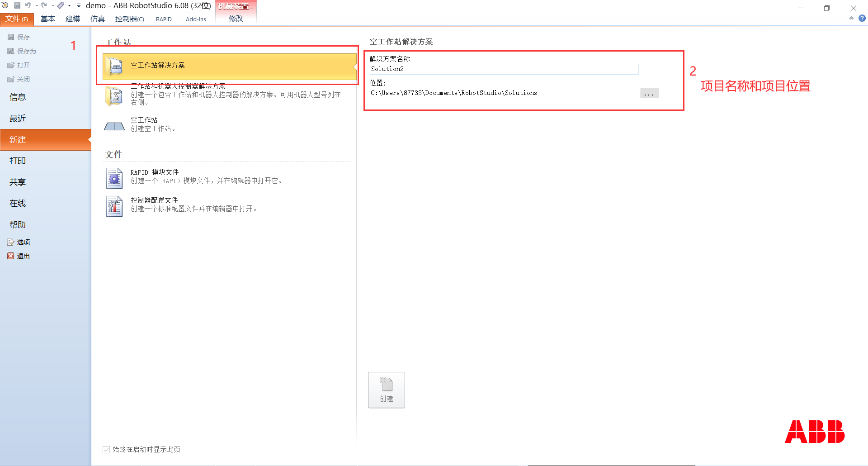Click the red X icon beside 退出
The image size is (868, 466).
[10, 256]
